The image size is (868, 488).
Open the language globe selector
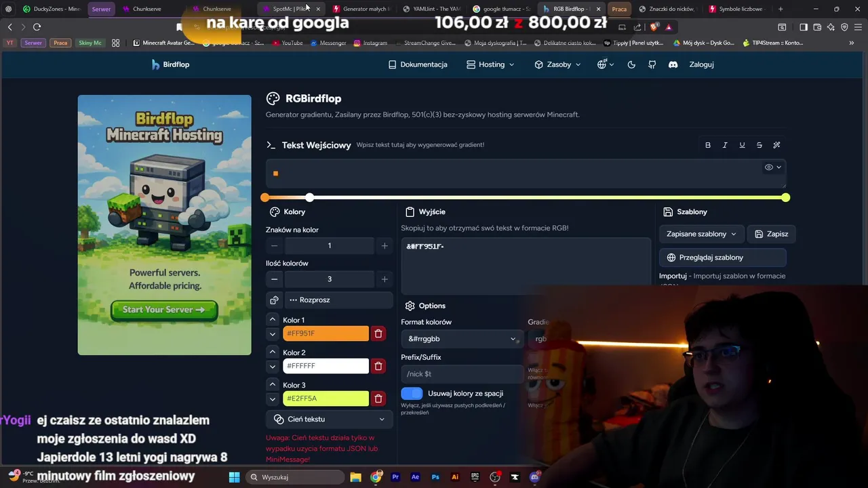[x=605, y=64]
